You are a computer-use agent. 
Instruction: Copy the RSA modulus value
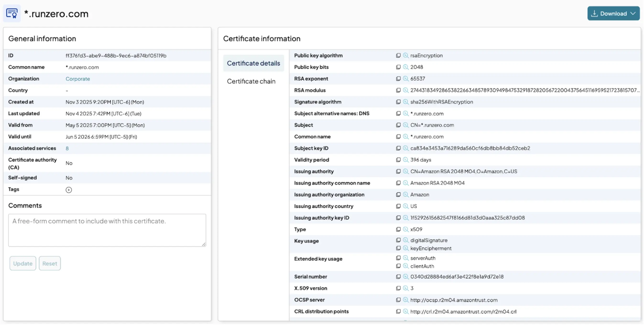(x=398, y=90)
